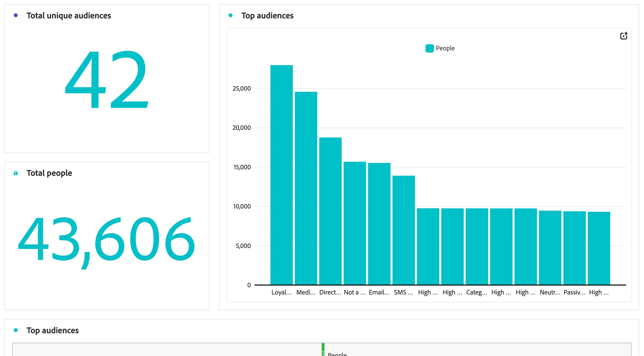
Task: Click the green column marker in lower table
Action: pos(323,349)
